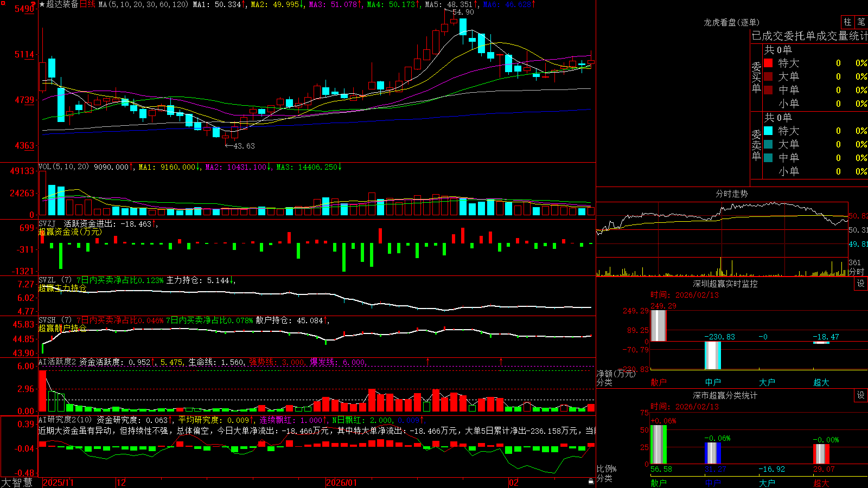
Task: Click the MA(5,10,20,30,60,120) indicator label
Action: tap(144, 4)
